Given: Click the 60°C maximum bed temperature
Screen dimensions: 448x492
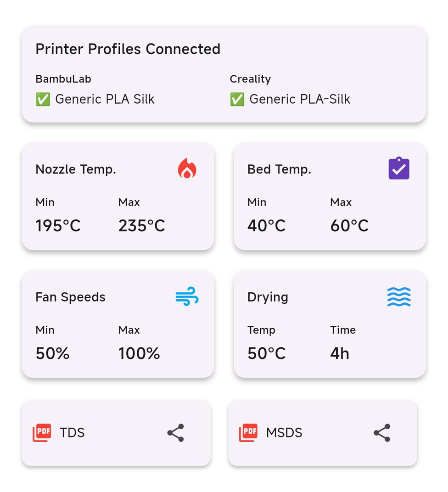Looking at the screenshot, I should (349, 226).
